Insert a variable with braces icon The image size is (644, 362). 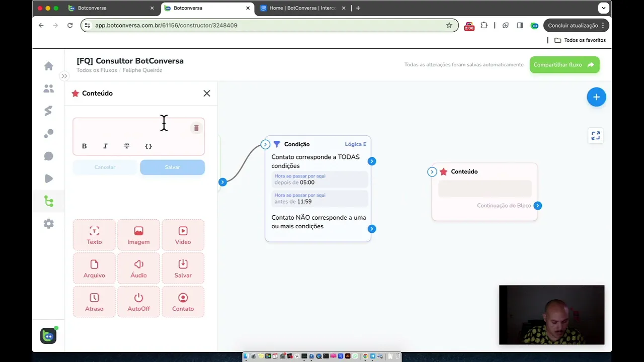click(148, 146)
